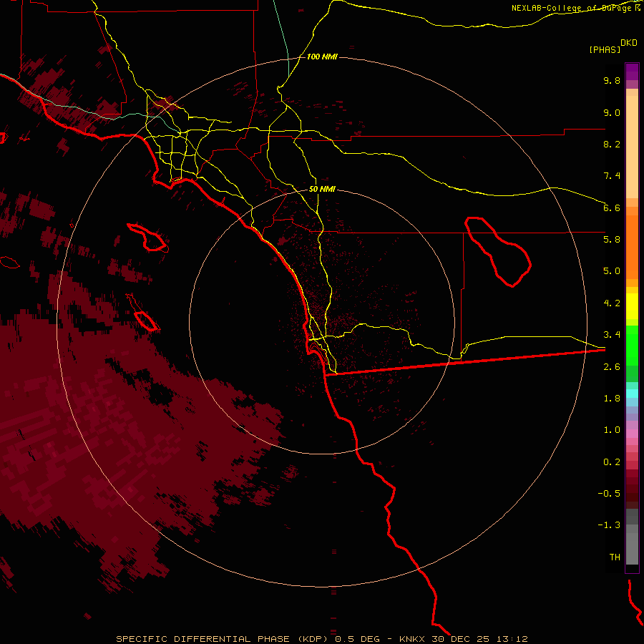This screenshot has width=644, height=644.
Task: Click the 9.0 scale label
Action: click(612, 112)
